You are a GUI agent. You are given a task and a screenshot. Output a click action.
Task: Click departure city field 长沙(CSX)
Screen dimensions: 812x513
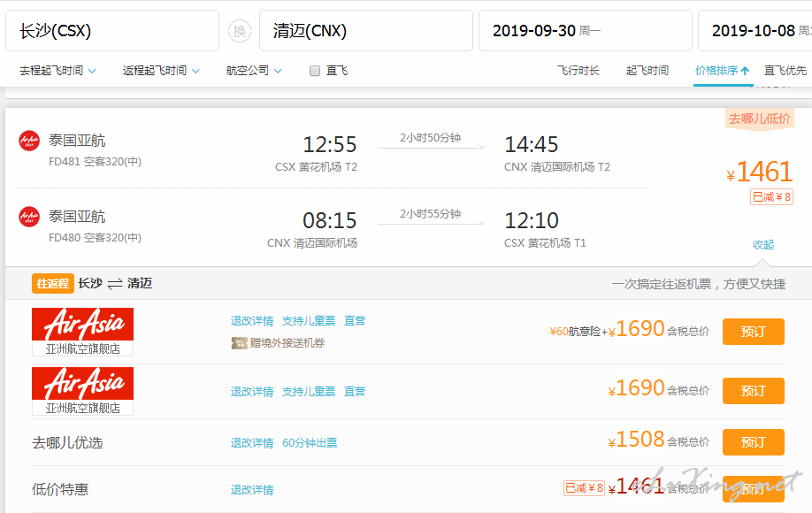112,31
